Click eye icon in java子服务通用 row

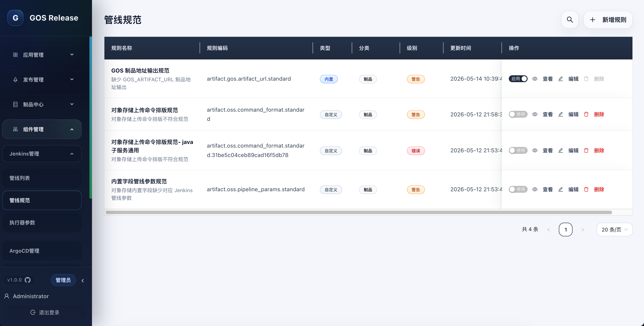coord(535,150)
